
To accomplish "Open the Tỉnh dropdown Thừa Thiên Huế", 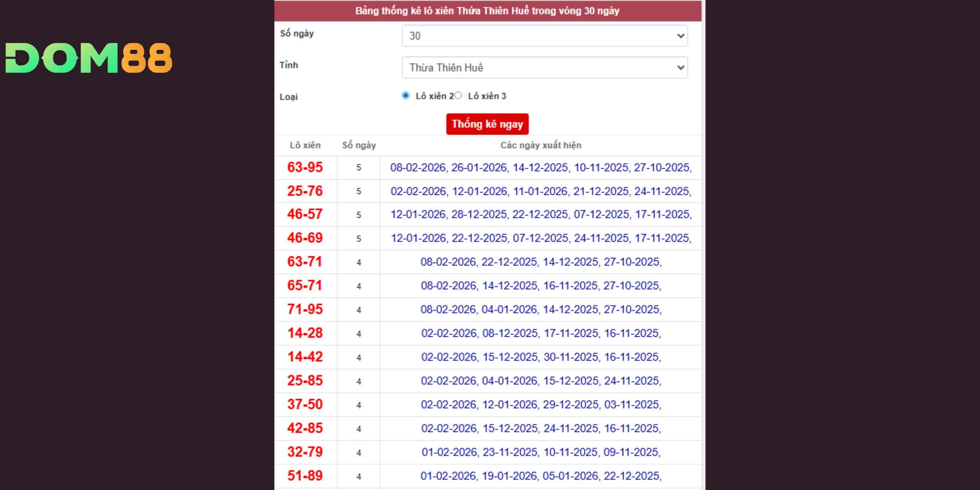I will pyautogui.click(x=544, y=68).
